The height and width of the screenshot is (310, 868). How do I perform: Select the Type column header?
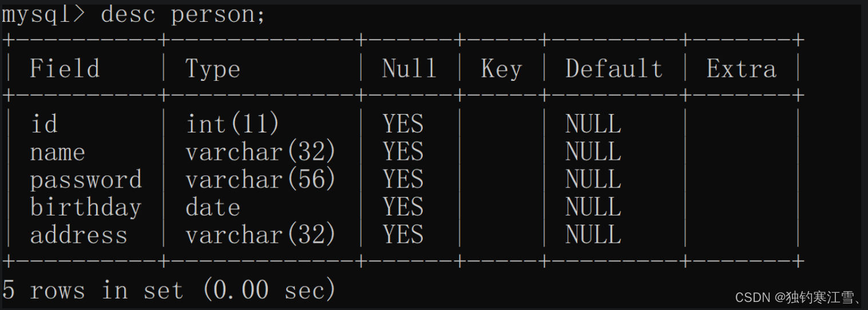(x=213, y=70)
